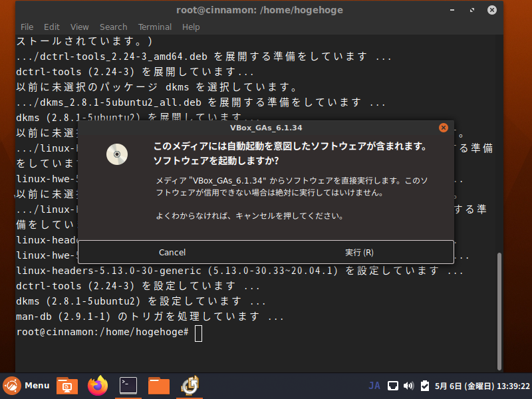Image resolution: width=532 pixels, height=399 pixels.
Task: Open the Terminal menu
Action: tap(155, 27)
